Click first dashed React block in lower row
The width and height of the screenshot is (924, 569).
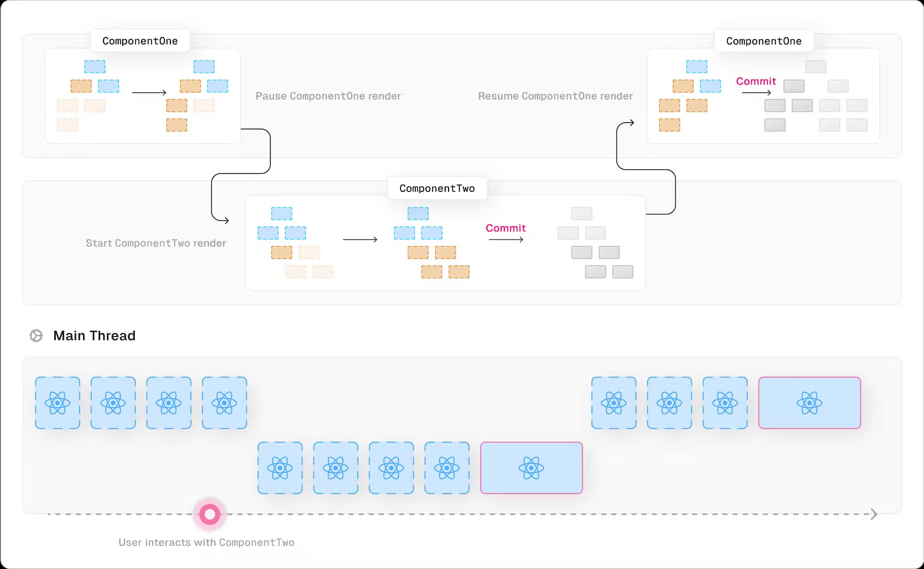point(280,468)
